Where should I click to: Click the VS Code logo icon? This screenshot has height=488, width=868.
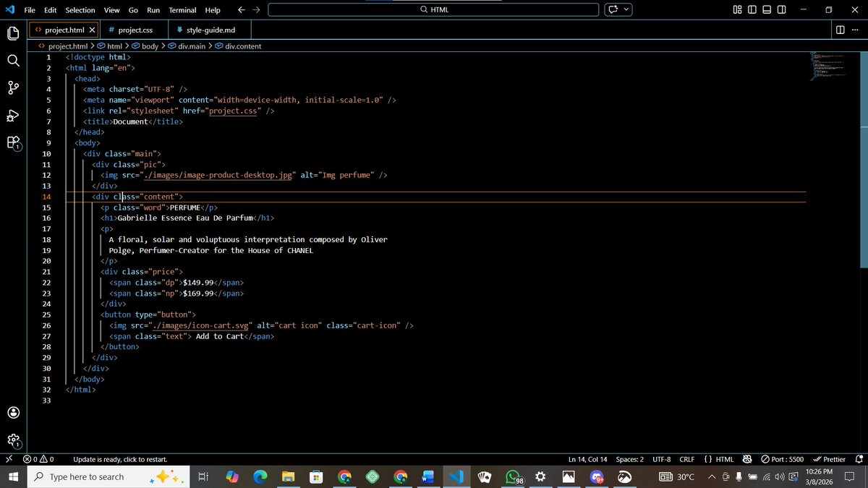pyautogui.click(x=9, y=9)
